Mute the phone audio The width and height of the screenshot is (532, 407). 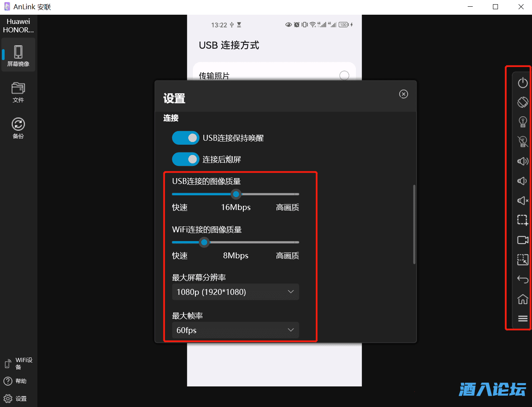(x=523, y=200)
